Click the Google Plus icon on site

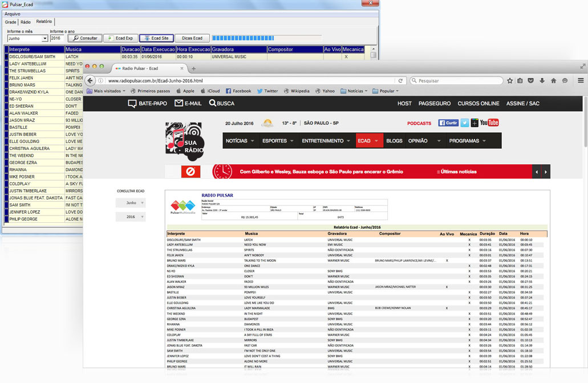tap(475, 123)
